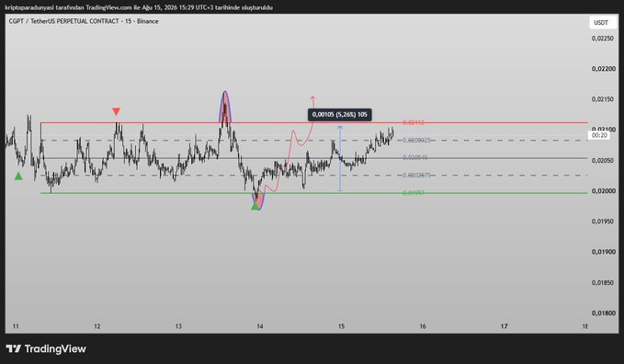Click date label 15 on time axis

[x=342, y=326]
